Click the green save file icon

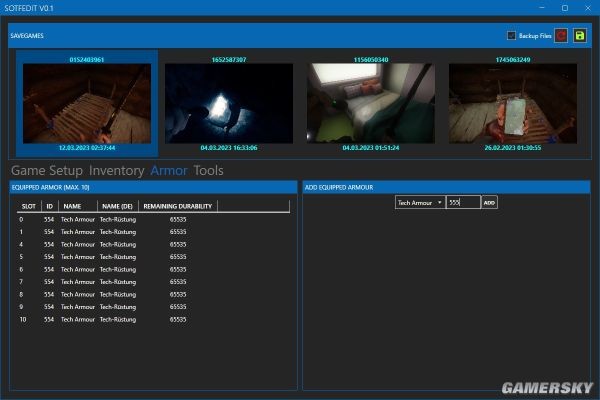580,36
